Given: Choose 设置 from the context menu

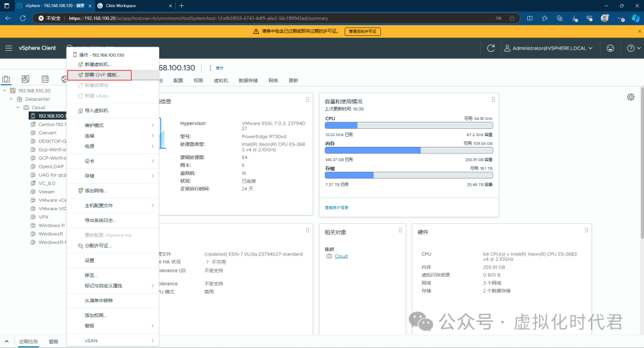Looking at the screenshot, I should coord(113,260).
